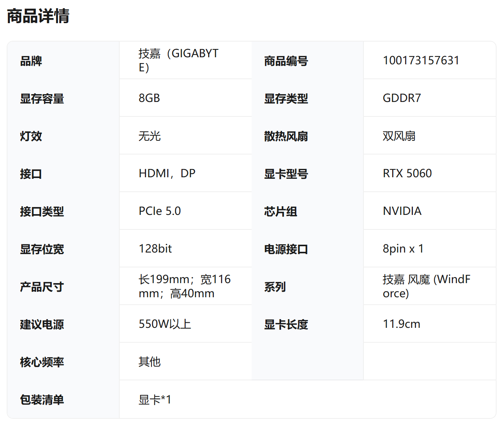Click the HDMI, DP interface value

coord(167,173)
